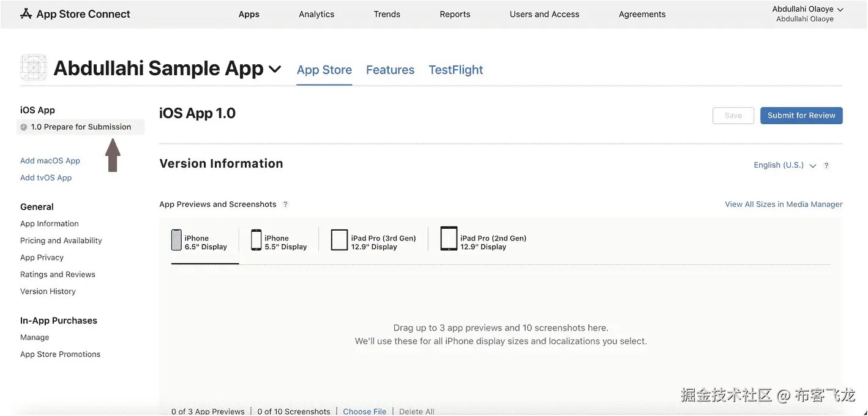Viewport: 868px width, 416px height.
Task: Expand the Abdullahi Sample App switcher chevron
Action: (275, 69)
